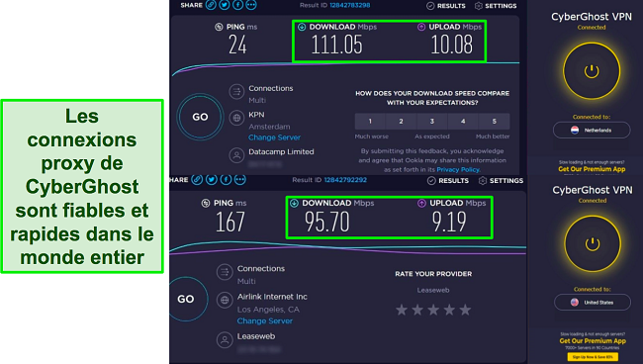This screenshot has height=364, width=643.
Task: Click the KPN server globe icon
Action: pyautogui.click(x=236, y=118)
